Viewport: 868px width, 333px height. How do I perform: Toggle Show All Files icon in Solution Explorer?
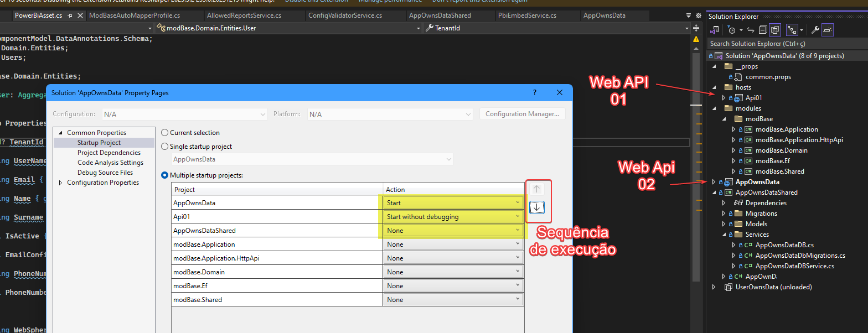tap(775, 29)
